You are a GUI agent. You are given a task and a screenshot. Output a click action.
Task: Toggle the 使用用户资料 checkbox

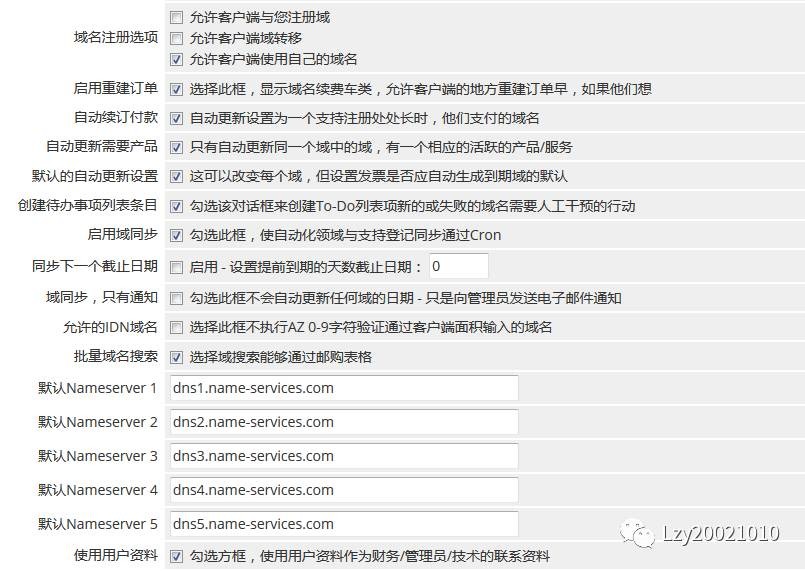[x=176, y=556]
